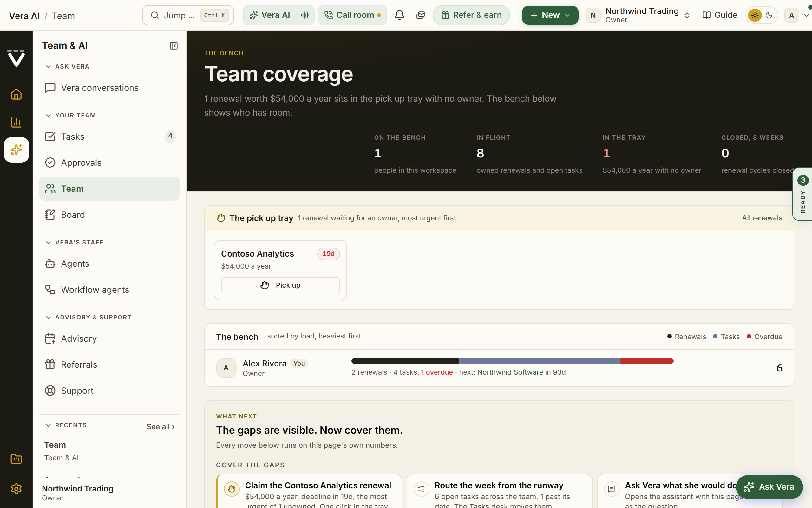Click the Northwind Trading N avatar
This screenshot has height=508, width=812.
tap(593, 15)
